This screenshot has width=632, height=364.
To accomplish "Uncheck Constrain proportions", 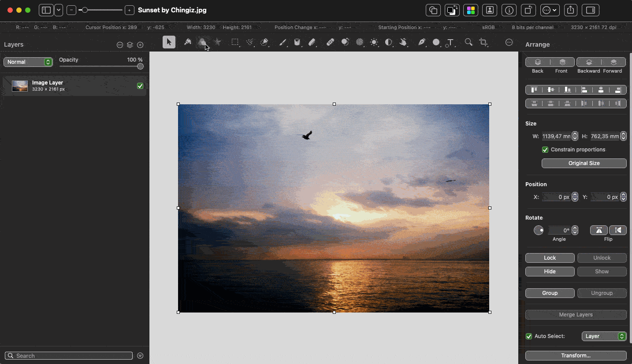I will coord(545,150).
